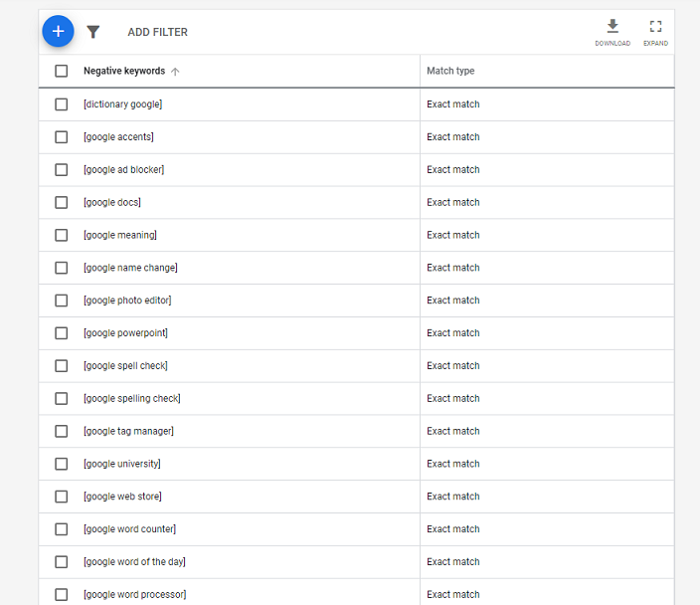This screenshot has height=605, width=700.
Task: Click the Match type column header
Action: [450, 71]
